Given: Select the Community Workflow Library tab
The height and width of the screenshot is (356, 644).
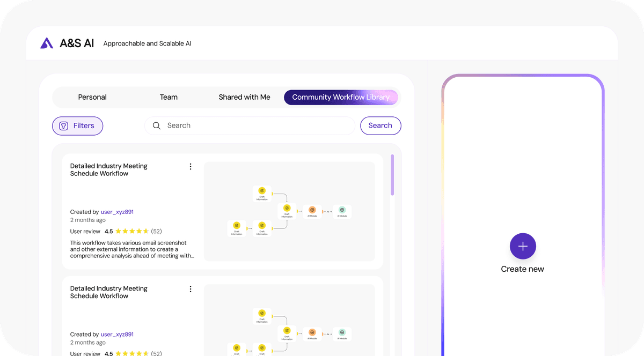Looking at the screenshot, I should [341, 97].
